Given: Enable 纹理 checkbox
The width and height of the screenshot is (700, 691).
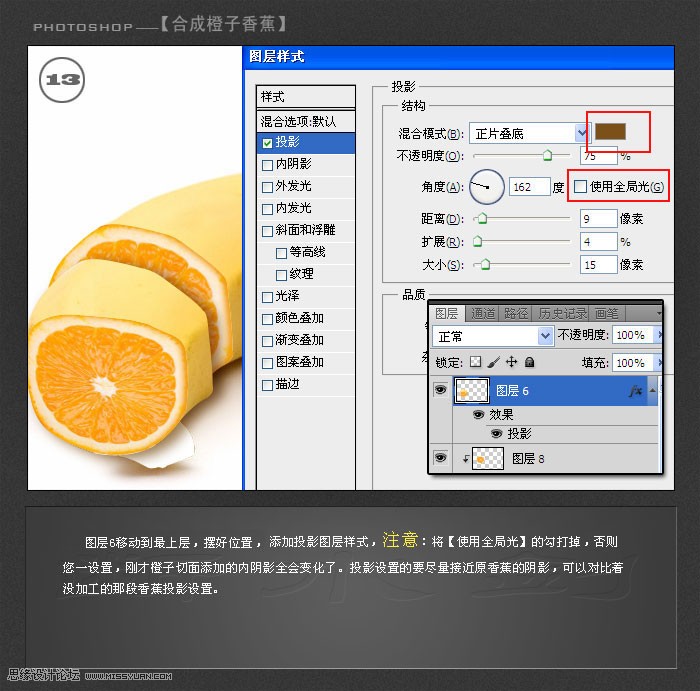Looking at the screenshot, I should click(281, 275).
